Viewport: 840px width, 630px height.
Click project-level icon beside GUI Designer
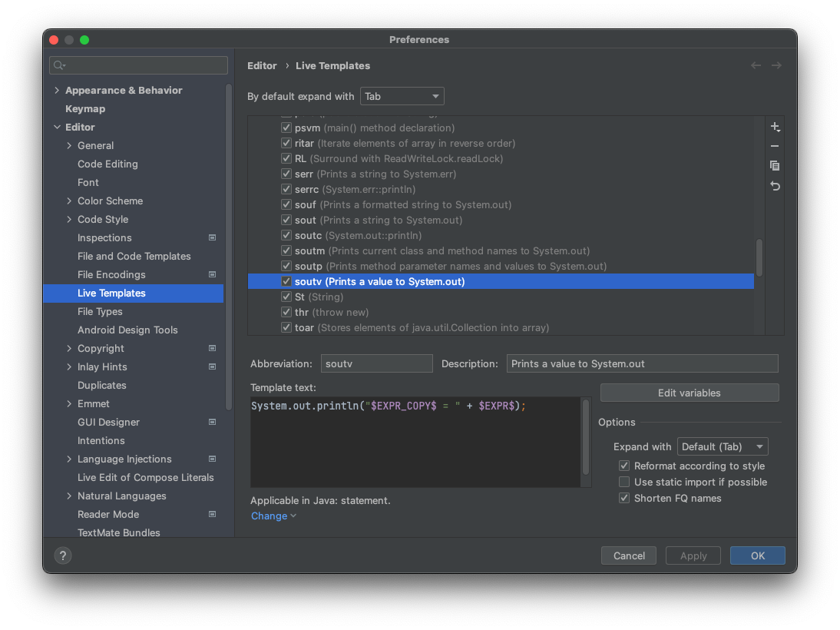[212, 422]
